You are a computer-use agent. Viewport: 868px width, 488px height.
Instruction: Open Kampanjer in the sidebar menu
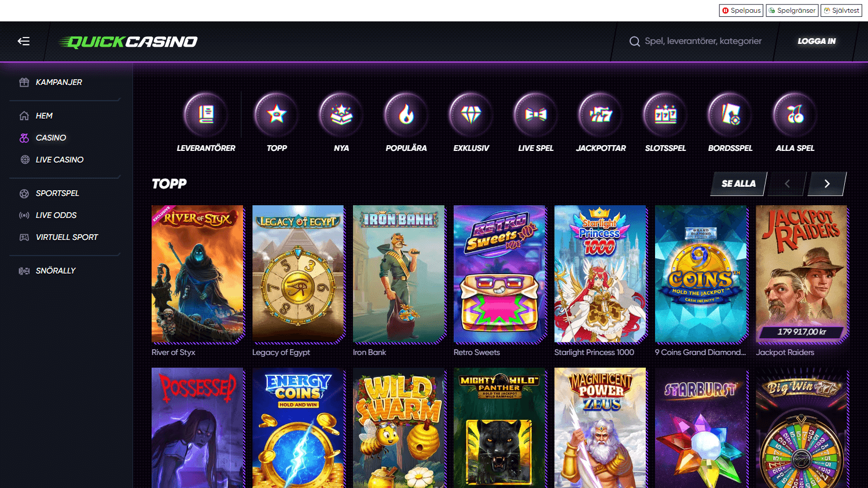(x=59, y=82)
